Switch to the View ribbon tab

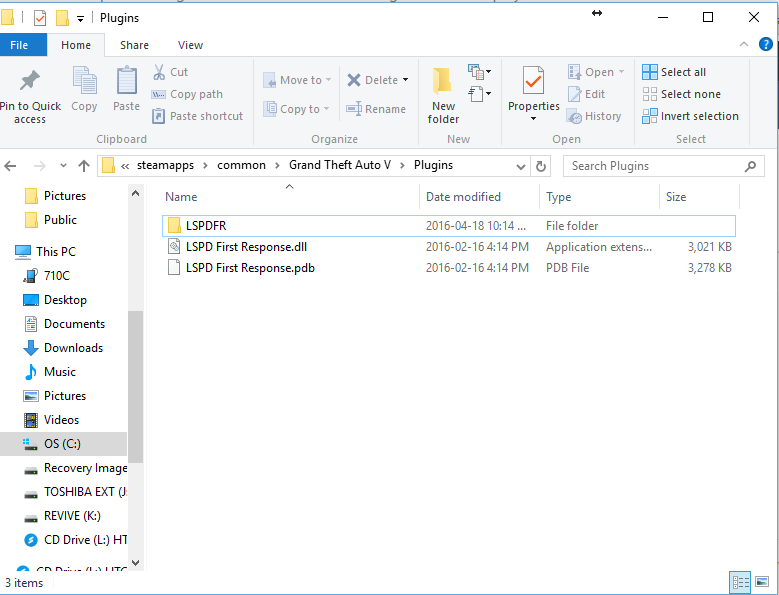tap(190, 45)
